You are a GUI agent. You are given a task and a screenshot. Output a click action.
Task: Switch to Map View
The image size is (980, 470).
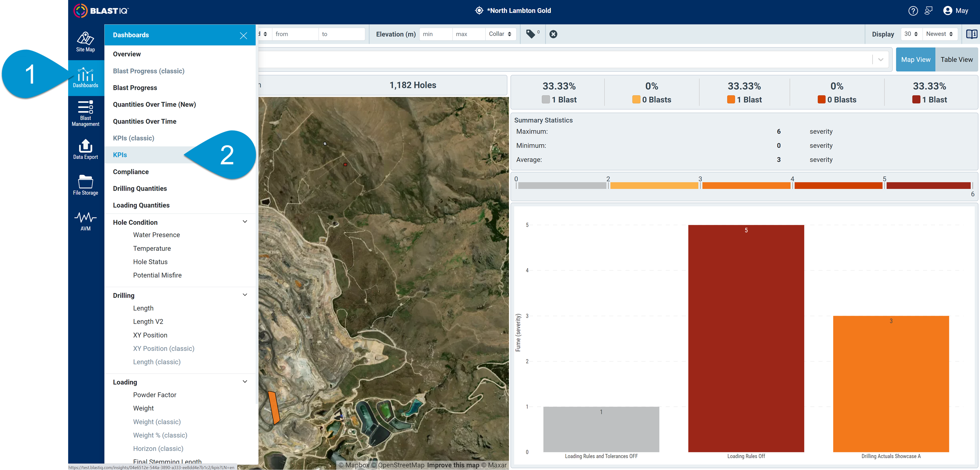[915, 59]
